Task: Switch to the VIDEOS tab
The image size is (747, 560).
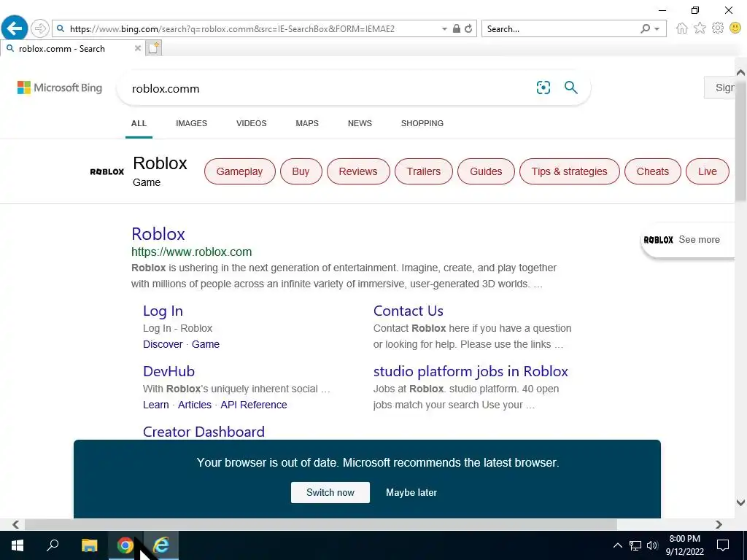Action: point(252,123)
